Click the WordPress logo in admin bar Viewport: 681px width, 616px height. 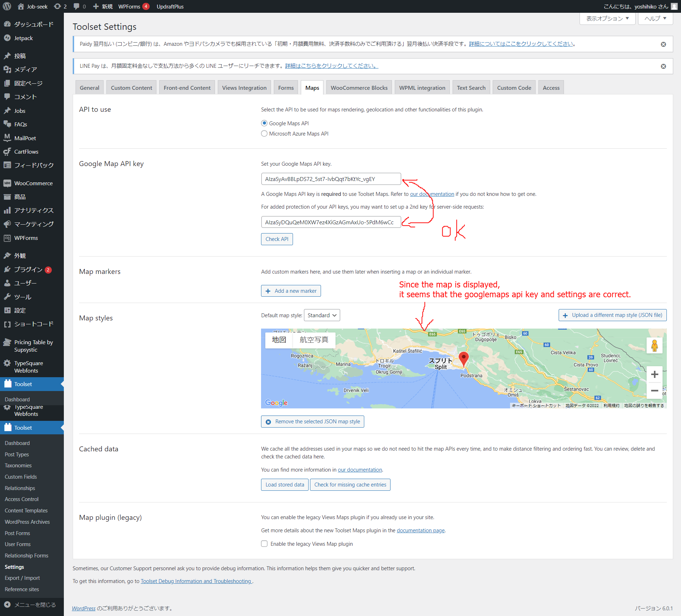7,6
